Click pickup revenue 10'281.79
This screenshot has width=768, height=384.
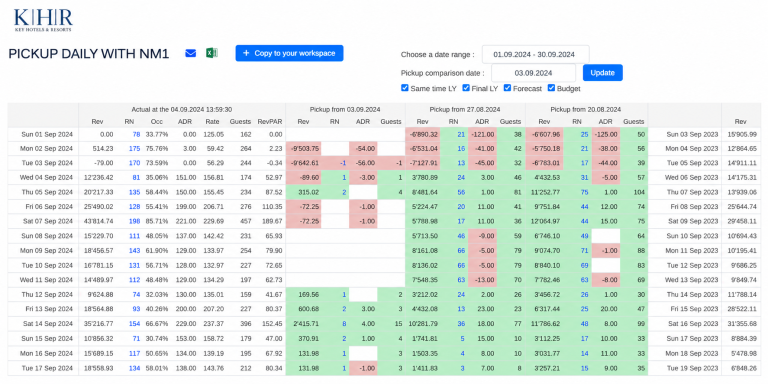424,324
